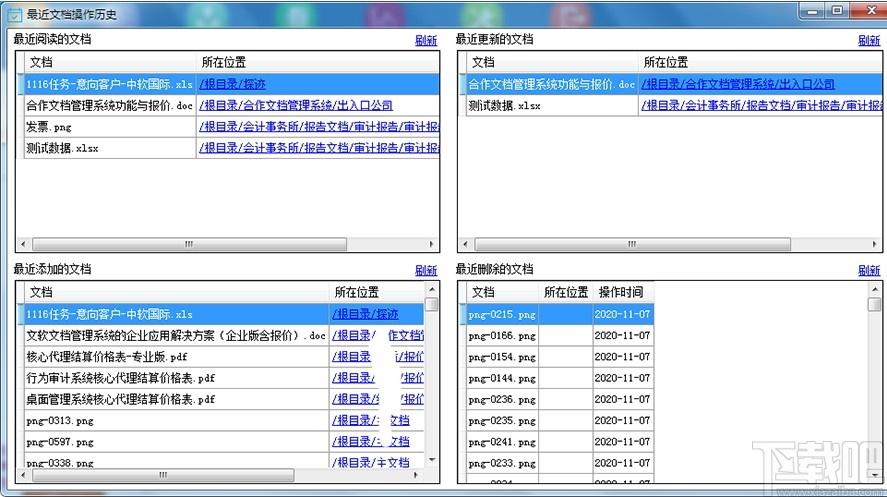Image resolution: width=887 pixels, height=497 pixels.
Task: Select png-0236.png in recently deleted
Action: pos(502,400)
